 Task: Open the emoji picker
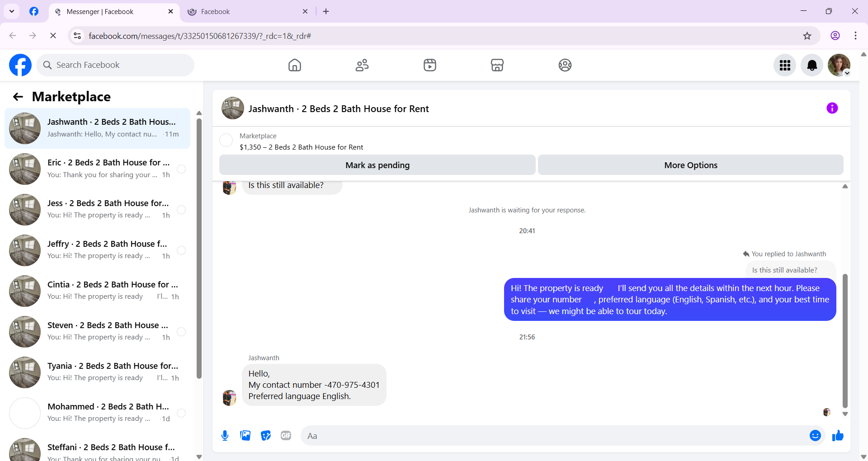[x=815, y=435]
